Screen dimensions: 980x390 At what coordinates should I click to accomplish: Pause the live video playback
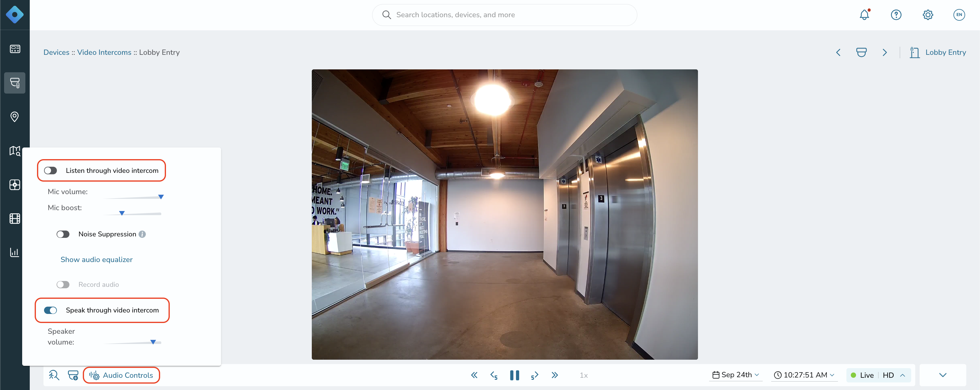[514, 375]
